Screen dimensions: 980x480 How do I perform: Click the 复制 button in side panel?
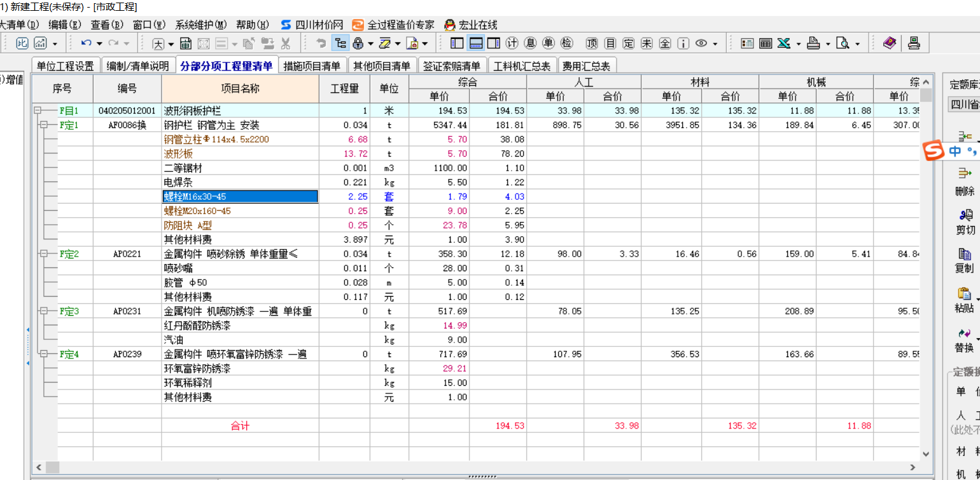965,260
